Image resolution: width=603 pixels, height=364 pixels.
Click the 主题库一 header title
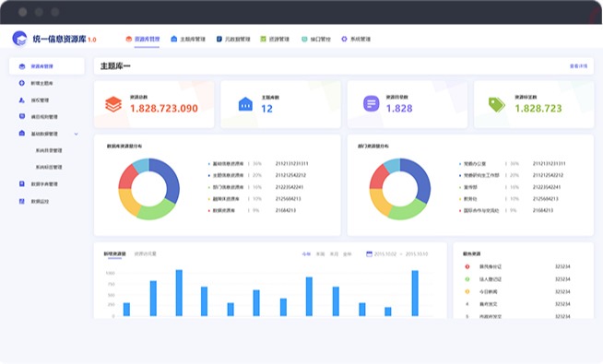click(x=115, y=66)
